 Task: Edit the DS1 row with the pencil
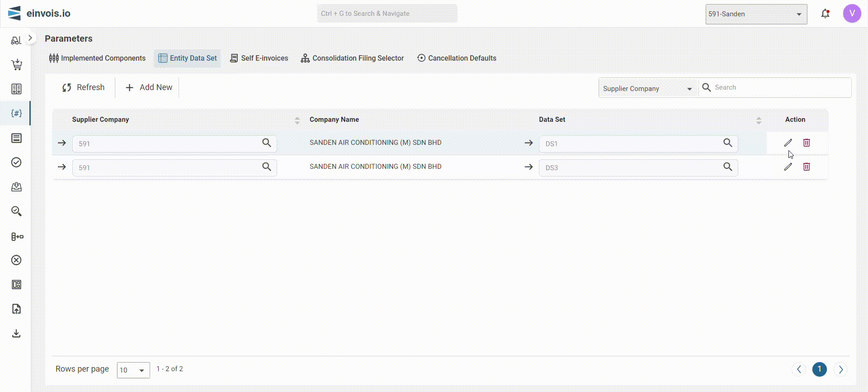788,143
